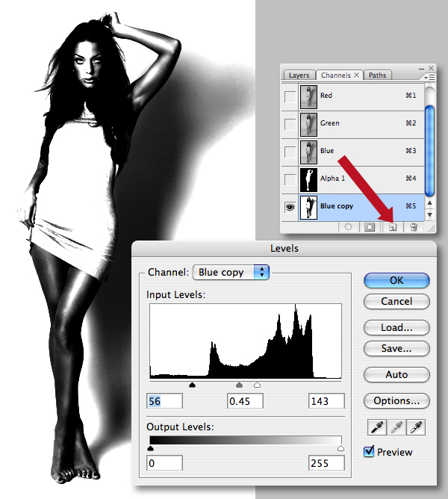Click the Load... button

(x=396, y=327)
